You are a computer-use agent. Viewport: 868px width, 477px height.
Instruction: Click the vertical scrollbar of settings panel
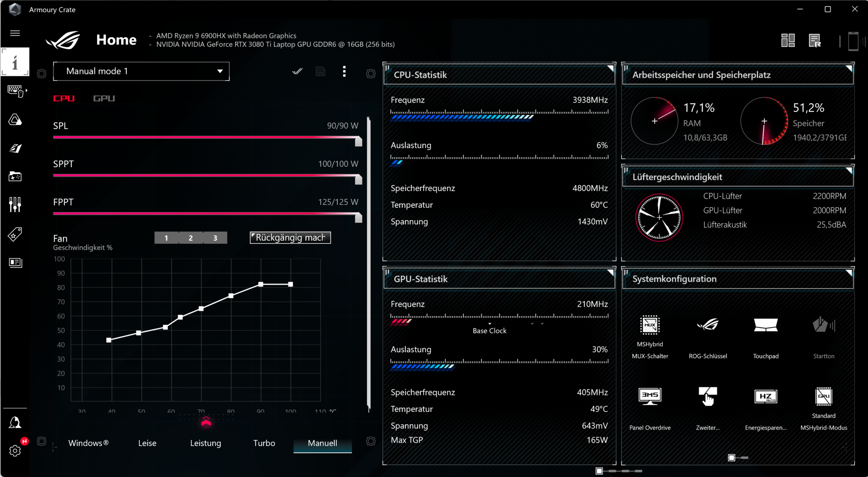368,264
